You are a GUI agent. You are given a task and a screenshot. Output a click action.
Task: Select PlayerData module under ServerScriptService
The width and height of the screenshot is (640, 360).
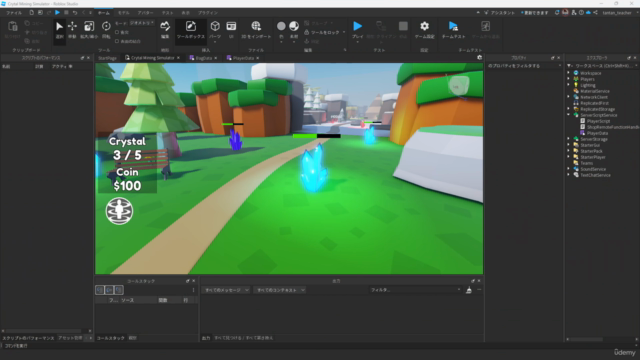(x=597, y=133)
